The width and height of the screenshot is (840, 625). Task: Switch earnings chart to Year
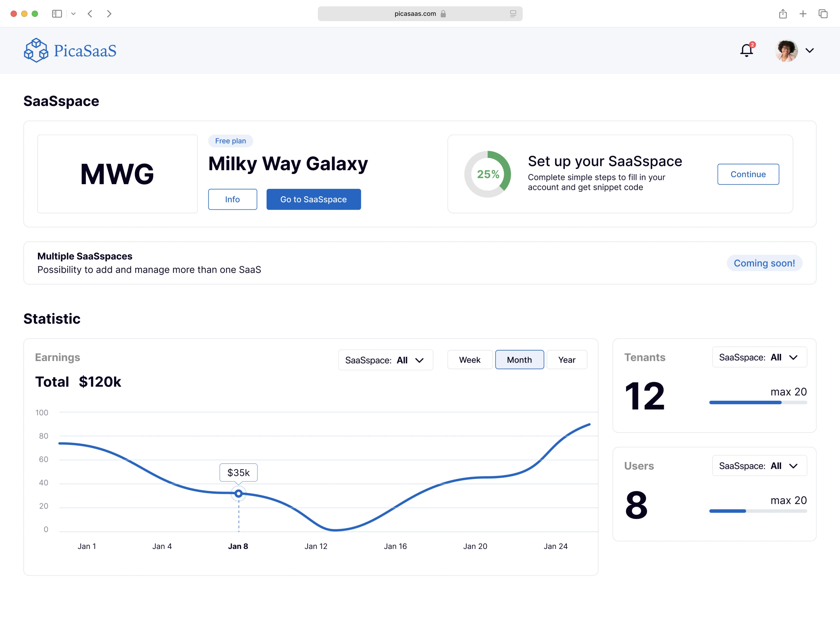pyautogui.click(x=566, y=360)
